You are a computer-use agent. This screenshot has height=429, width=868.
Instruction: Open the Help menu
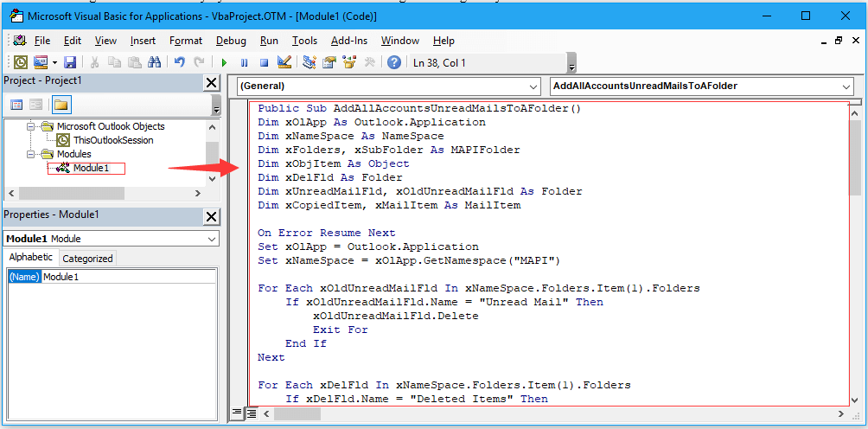click(x=444, y=41)
